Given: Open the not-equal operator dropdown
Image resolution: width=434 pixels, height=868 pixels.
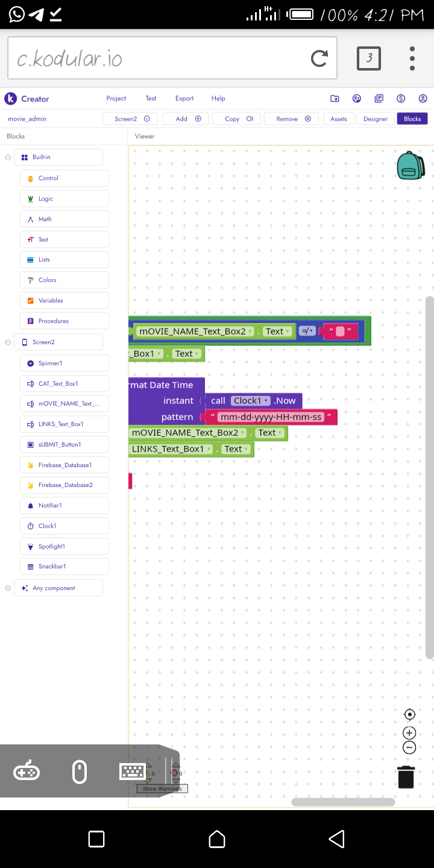Looking at the screenshot, I should pyautogui.click(x=307, y=331).
